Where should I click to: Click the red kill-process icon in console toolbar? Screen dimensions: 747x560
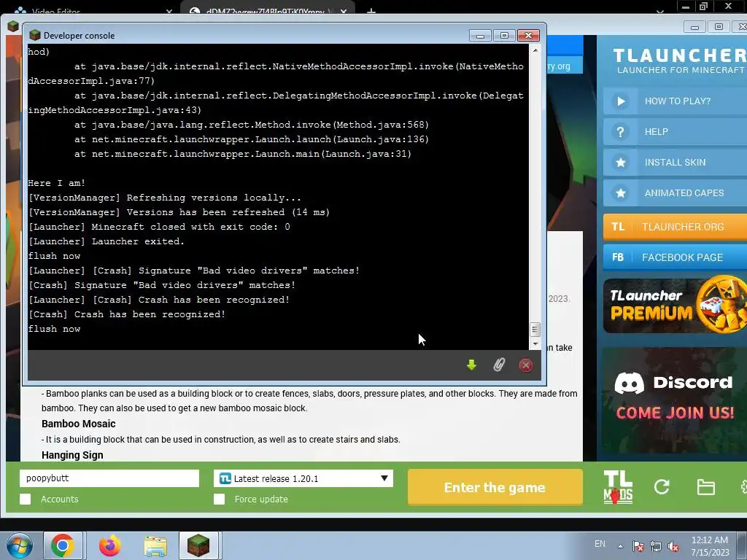click(526, 365)
